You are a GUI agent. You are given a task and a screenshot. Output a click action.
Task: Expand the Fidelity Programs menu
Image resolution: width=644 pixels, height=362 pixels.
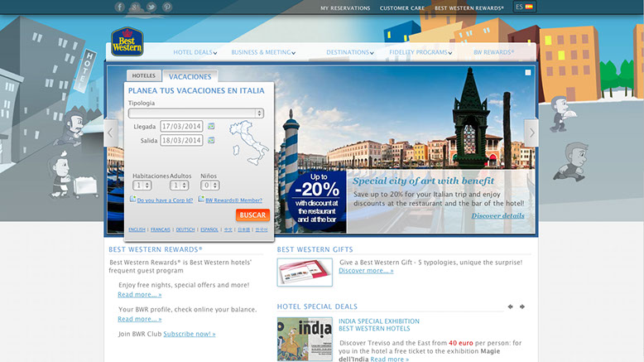click(421, 52)
